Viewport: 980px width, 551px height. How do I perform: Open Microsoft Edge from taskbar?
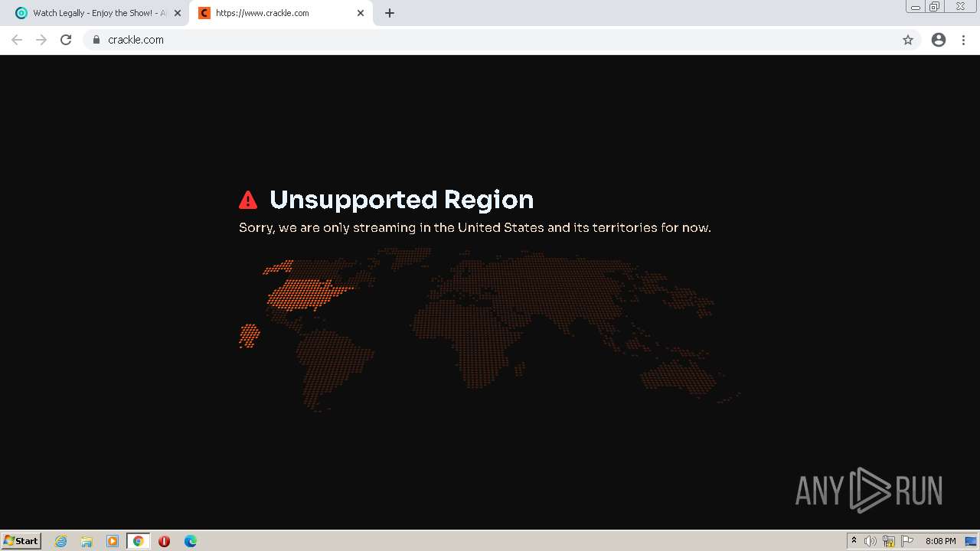191,541
